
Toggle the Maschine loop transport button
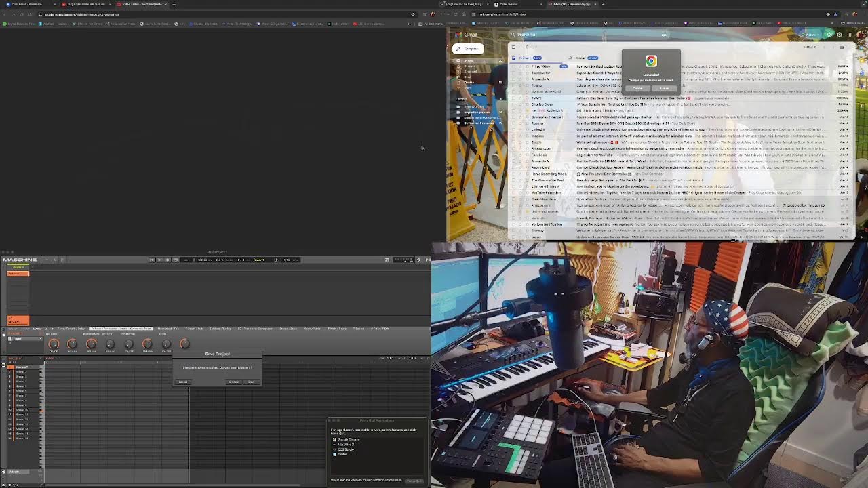(176, 260)
